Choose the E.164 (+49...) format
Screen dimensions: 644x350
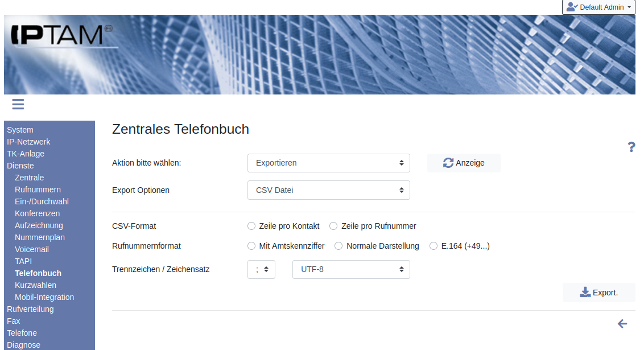tap(434, 246)
